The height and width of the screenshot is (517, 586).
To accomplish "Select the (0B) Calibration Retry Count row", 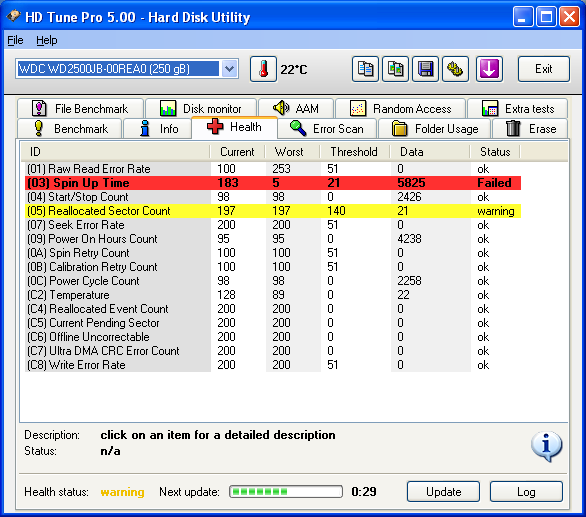I will click(273, 267).
